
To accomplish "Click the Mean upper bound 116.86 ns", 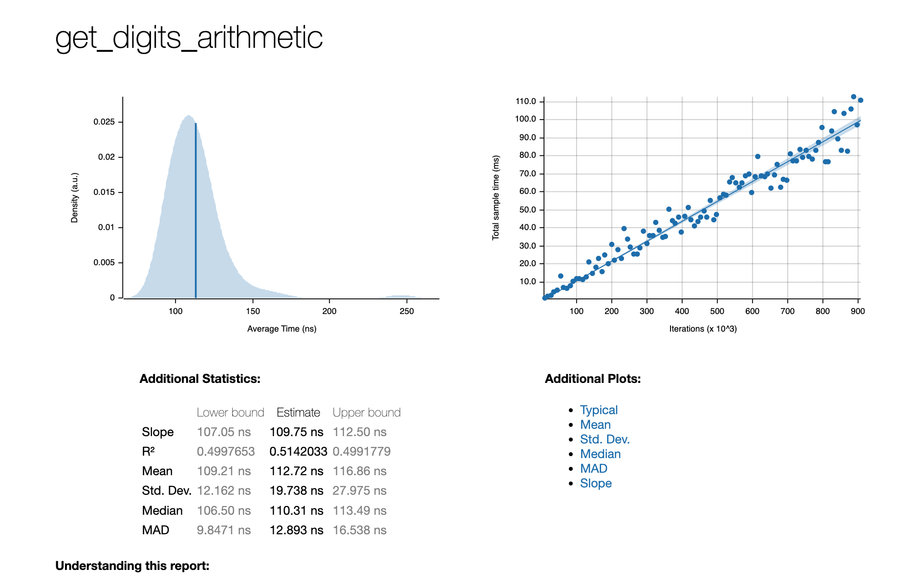I will coord(360,471).
